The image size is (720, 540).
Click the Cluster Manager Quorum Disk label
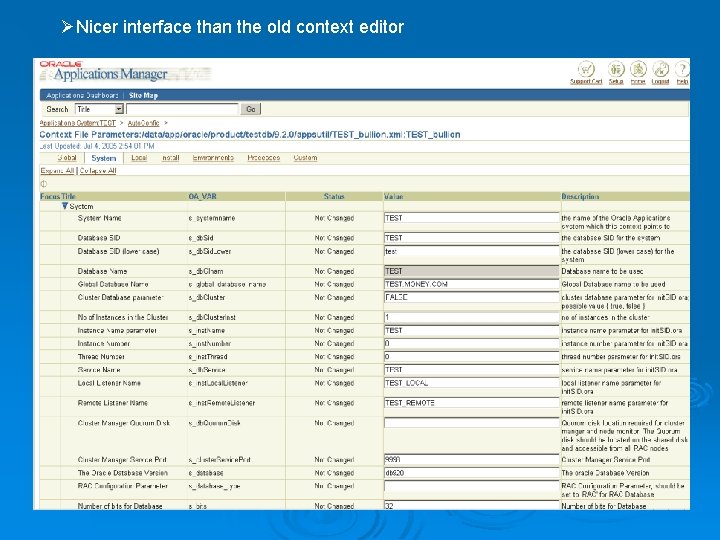pos(124,423)
